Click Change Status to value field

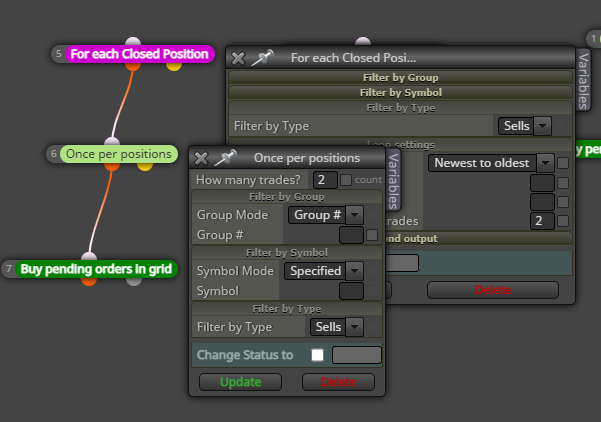(356, 355)
